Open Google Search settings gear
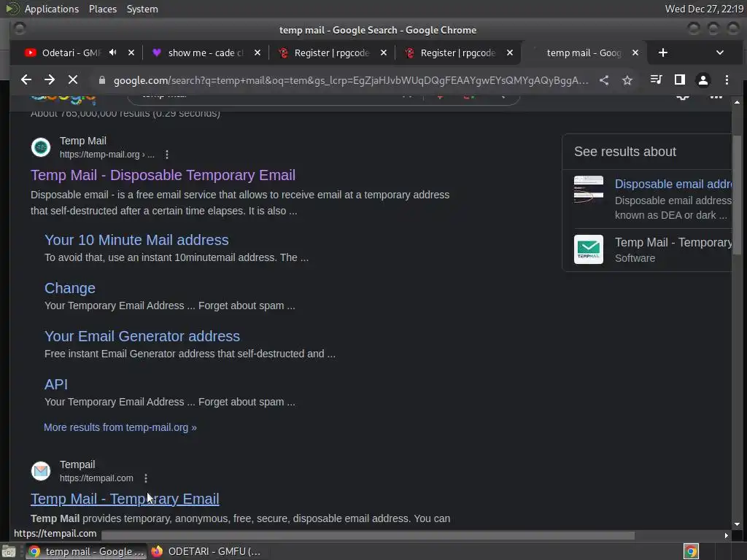747x560 pixels. 683,97
